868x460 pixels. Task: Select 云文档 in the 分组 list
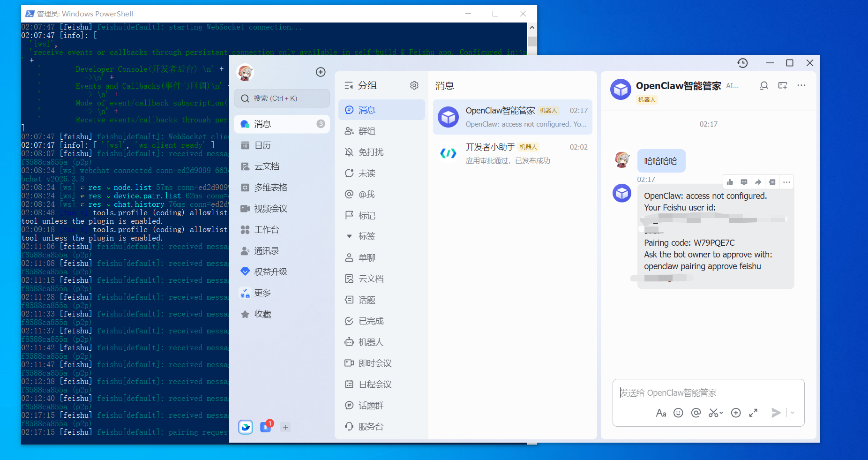[382, 279]
